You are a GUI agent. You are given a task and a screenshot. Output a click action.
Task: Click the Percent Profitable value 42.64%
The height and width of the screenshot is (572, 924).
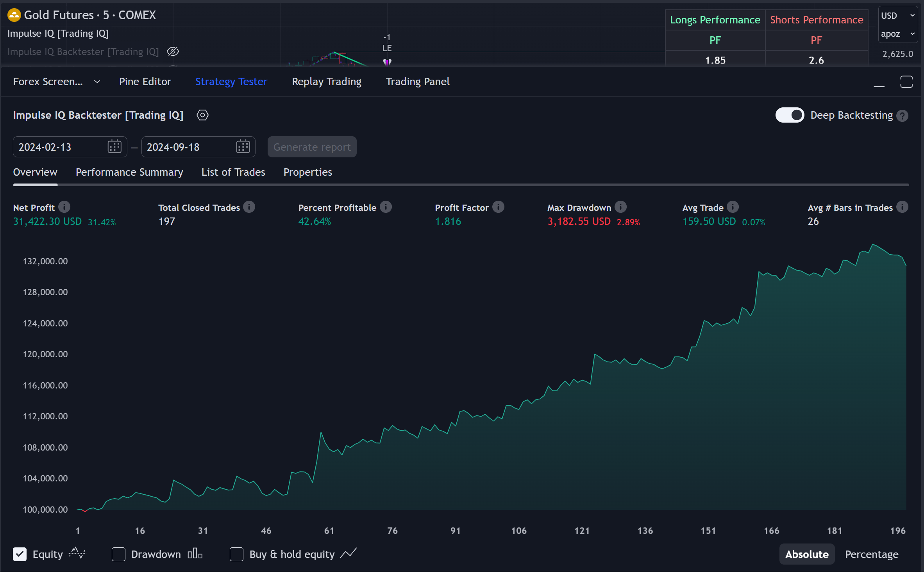tap(315, 221)
